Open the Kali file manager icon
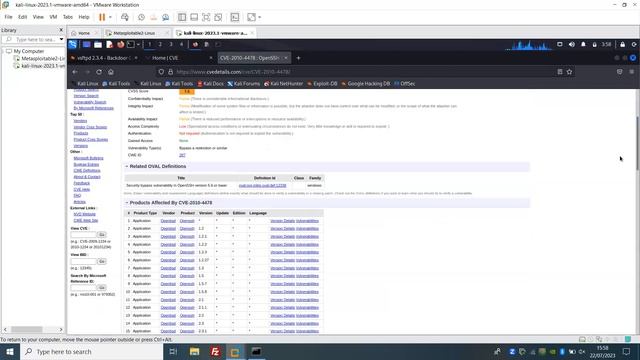 (98, 44)
